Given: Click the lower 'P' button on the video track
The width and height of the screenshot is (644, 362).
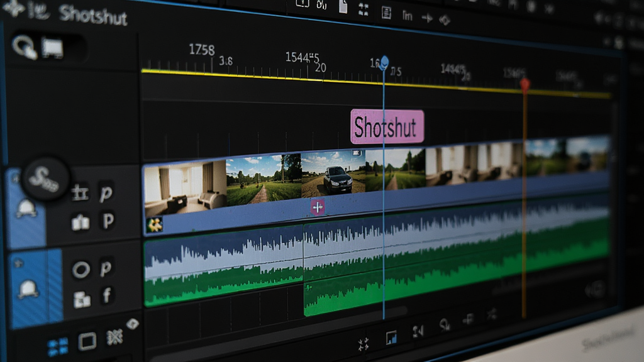Looking at the screenshot, I should click(x=108, y=221).
